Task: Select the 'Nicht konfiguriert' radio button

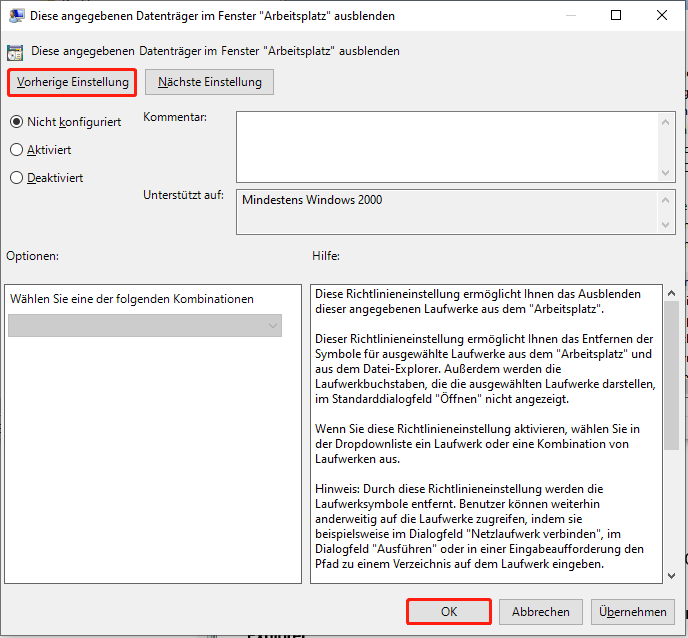Action: pyautogui.click(x=16, y=122)
